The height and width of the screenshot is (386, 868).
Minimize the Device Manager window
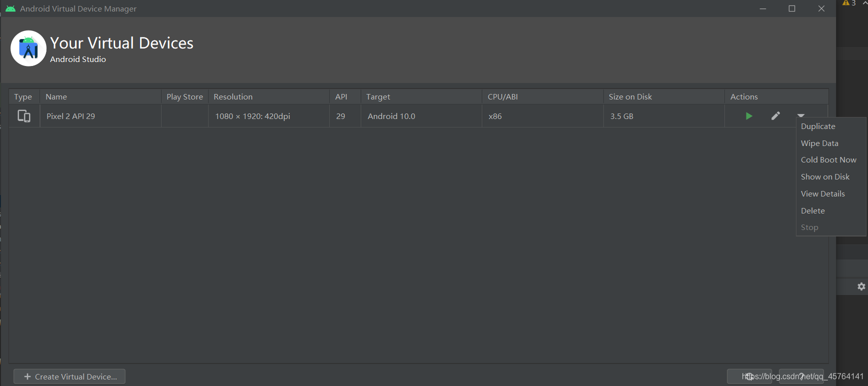pos(763,8)
